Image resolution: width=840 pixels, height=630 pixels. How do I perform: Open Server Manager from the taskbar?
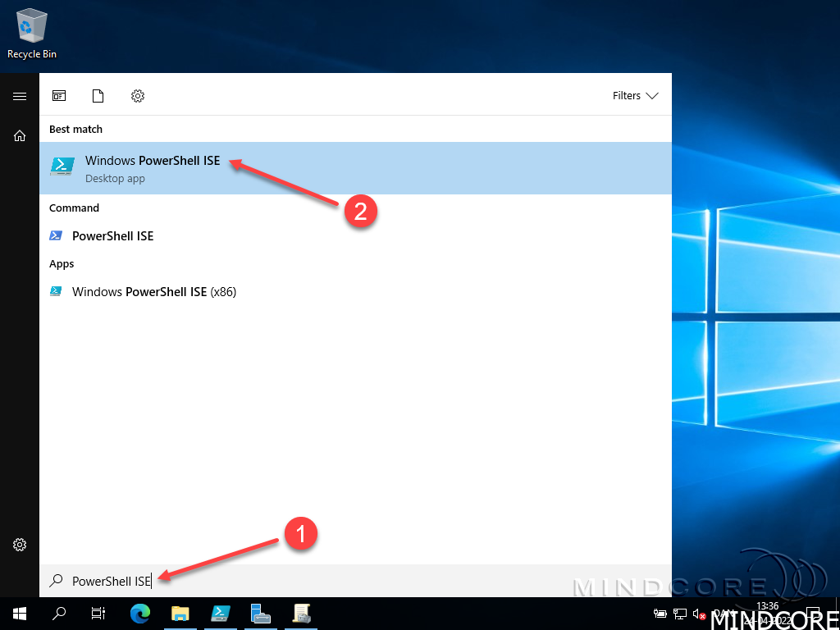tap(261, 613)
